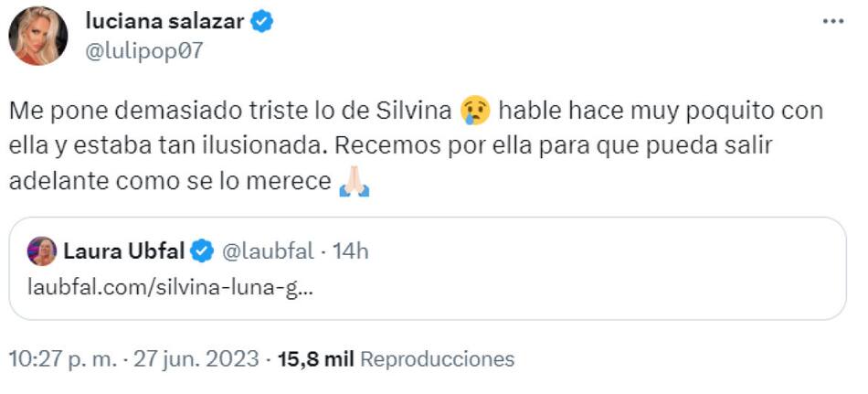The image size is (868, 394).
Task: Click the 27 jun. 2023 date
Action: click(x=196, y=359)
